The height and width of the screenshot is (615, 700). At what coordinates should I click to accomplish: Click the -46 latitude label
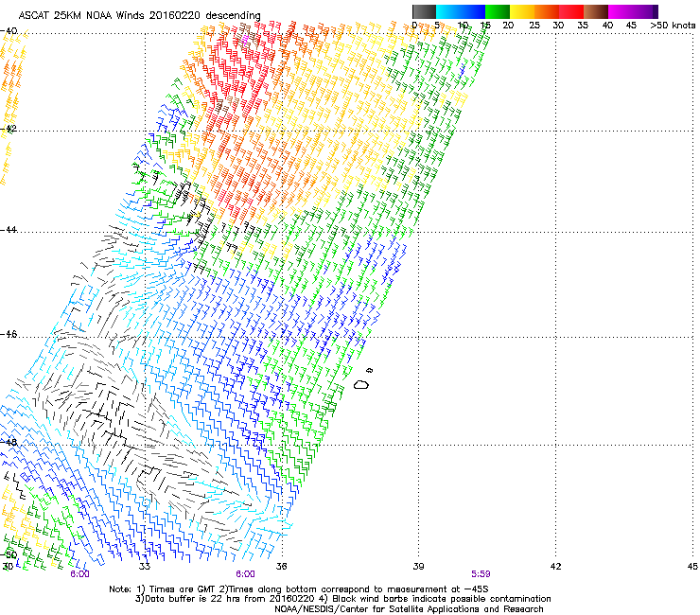[x=9, y=335]
